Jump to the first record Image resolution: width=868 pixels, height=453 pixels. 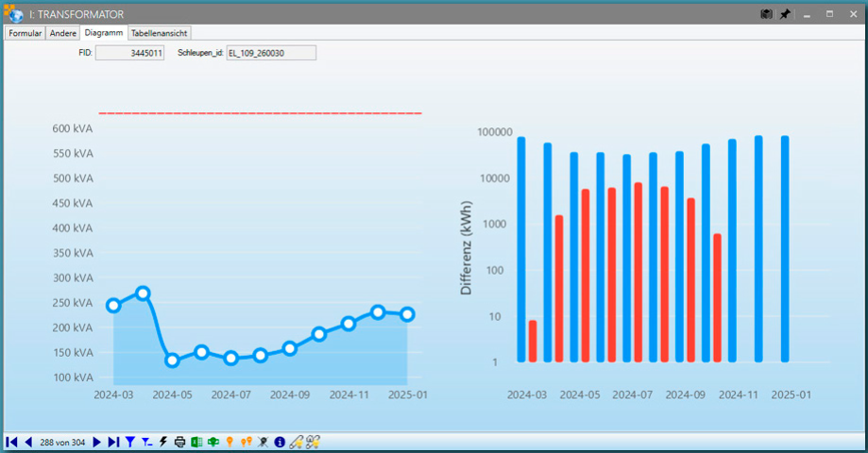tap(11, 442)
